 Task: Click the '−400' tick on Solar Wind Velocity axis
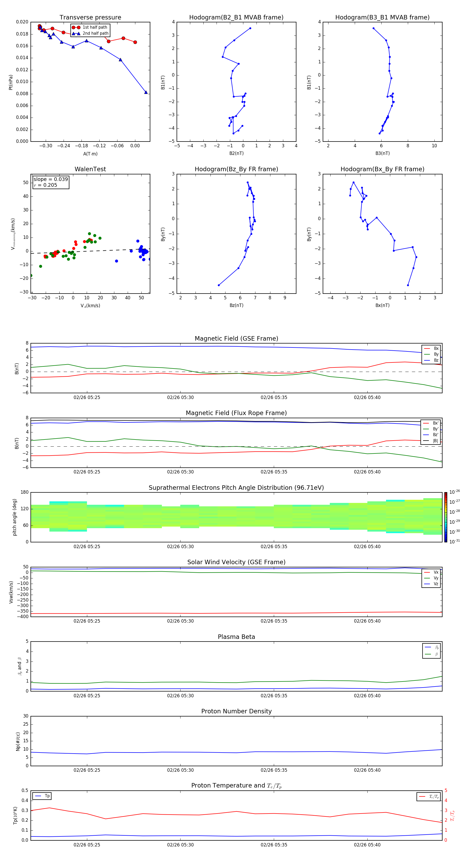click(x=22, y=617)
